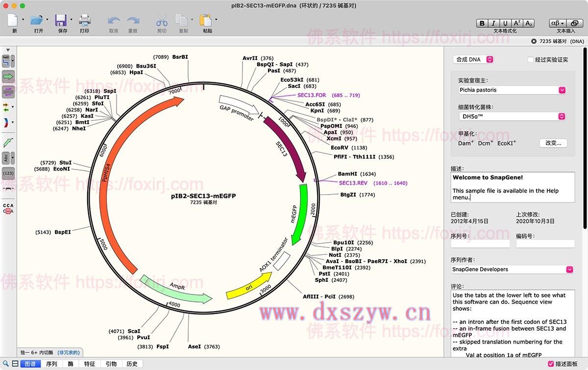588x370 pixels.
Task: Click the Paste (粘贴) clipboard icon
Action: click(206, 20)
